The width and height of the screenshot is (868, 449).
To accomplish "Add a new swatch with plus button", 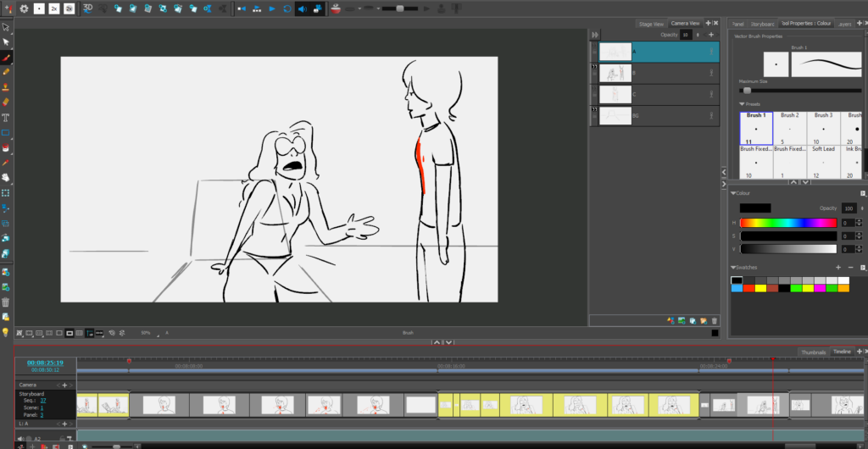I will coord(838,267).
